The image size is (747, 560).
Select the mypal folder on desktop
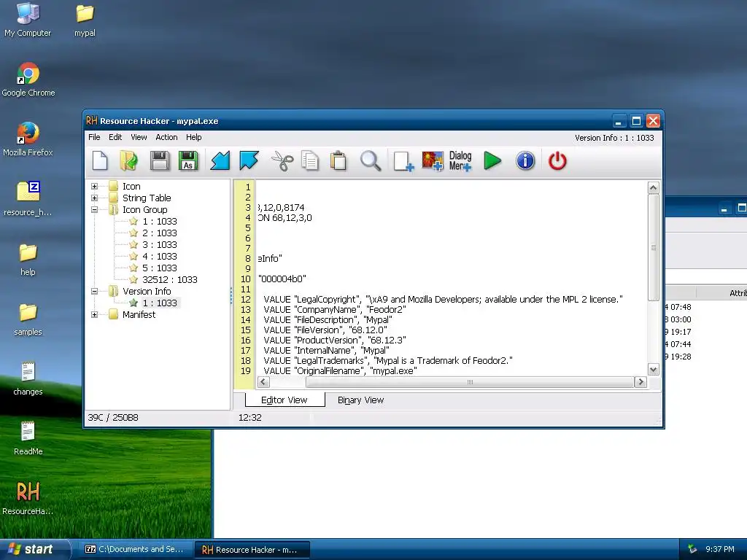click(x=85, y=20)
